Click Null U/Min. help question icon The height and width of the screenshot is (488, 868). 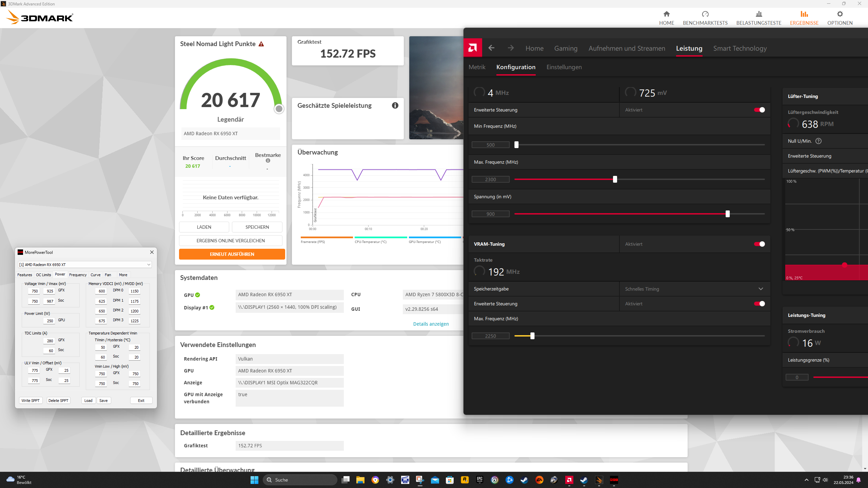(x=818, y=141)
